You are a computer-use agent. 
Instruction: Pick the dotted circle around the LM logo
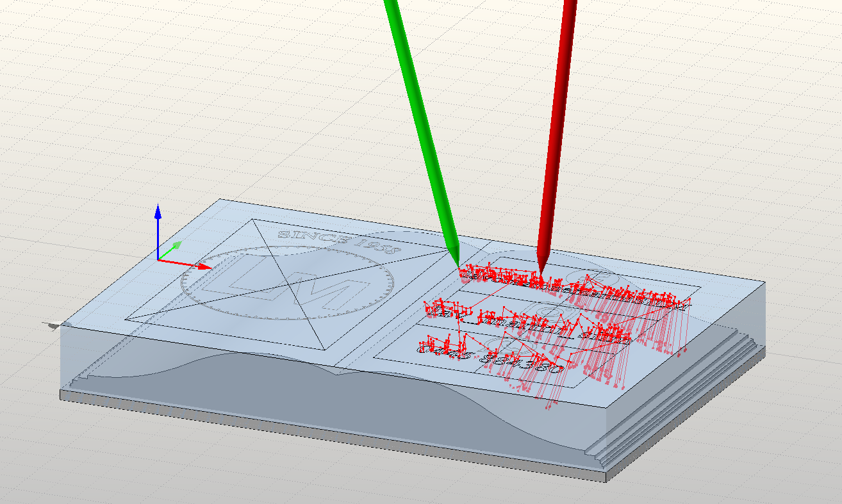[x=286, y=284]
